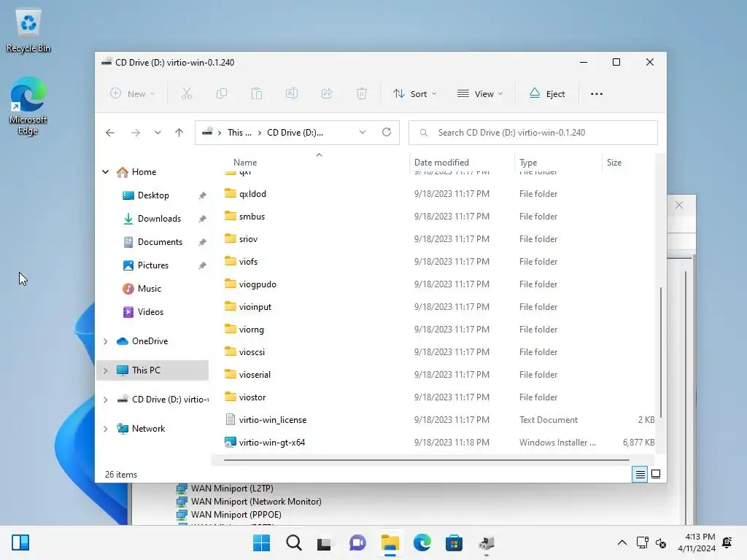Open the See more ellipsis menu
Screen dimensions: 747x560
(597, 94)
